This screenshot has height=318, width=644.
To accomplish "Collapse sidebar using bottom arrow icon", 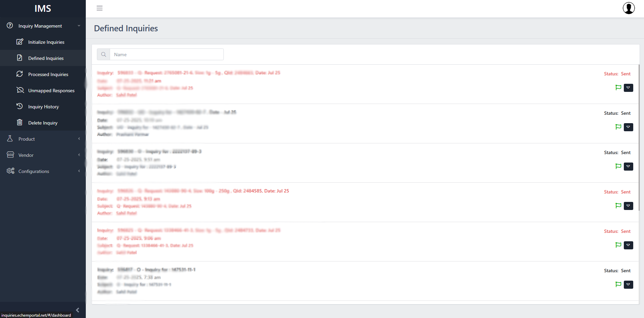I will [x=77, y=310].
